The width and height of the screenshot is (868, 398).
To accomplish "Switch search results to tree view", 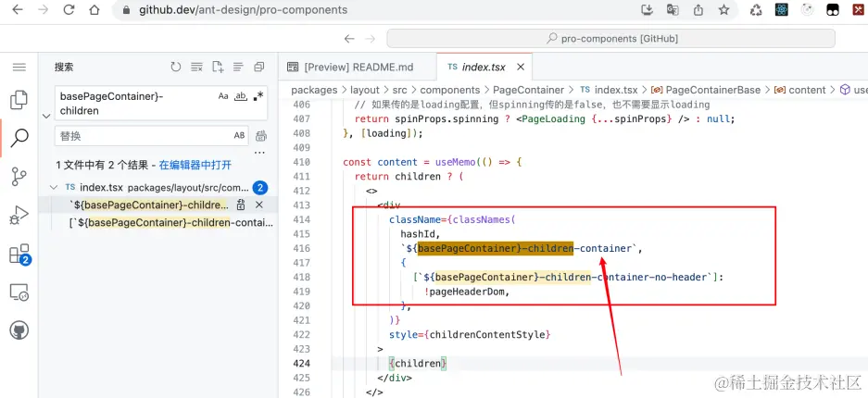I will pyautogui.click(x=238, y=68).
